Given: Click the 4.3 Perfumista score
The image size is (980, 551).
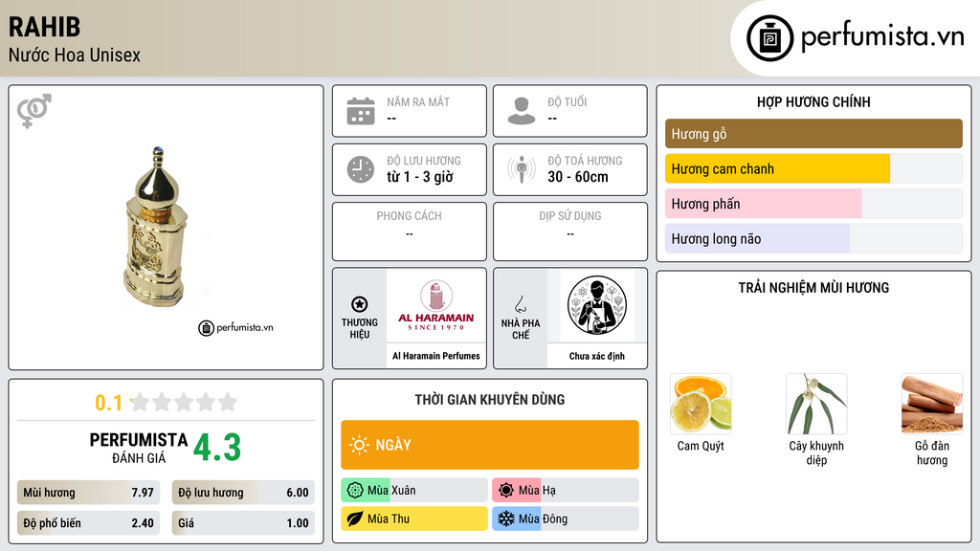Looking at the screenshot, I should coord(217,448).
